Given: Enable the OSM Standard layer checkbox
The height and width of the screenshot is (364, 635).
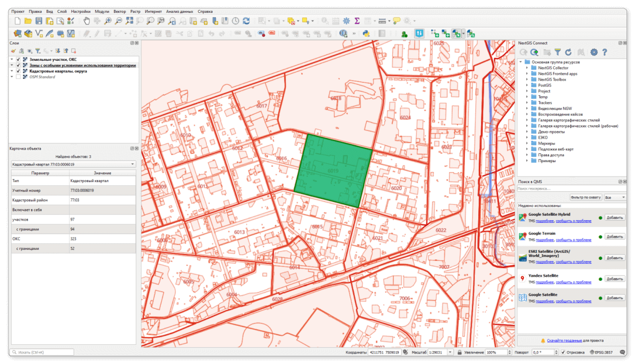Looking at the screenshot, I should 18,77.
